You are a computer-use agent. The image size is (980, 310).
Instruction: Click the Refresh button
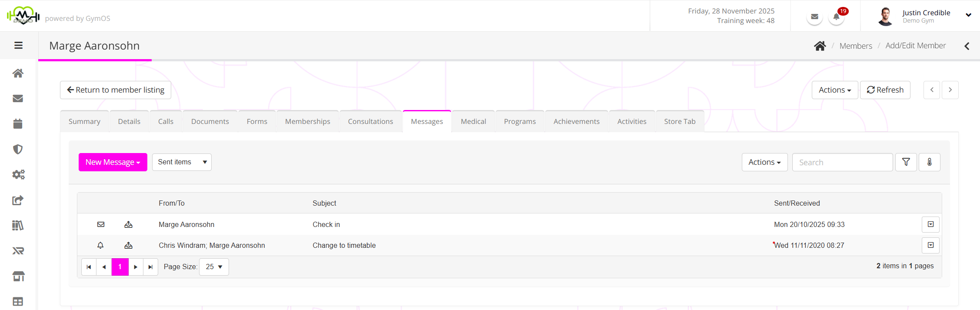coord(885,90)
